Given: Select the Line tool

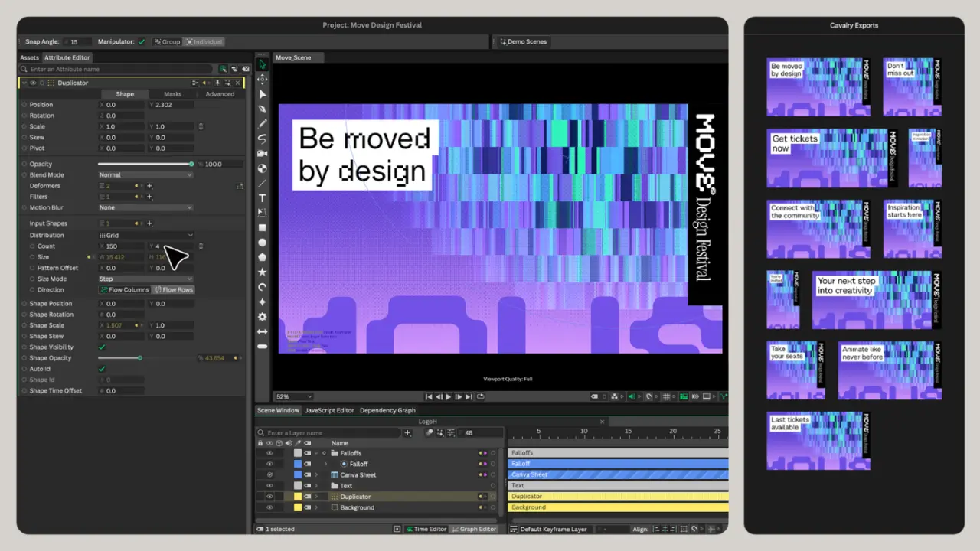Looking at the screenshot, I should tap(263, 184).
